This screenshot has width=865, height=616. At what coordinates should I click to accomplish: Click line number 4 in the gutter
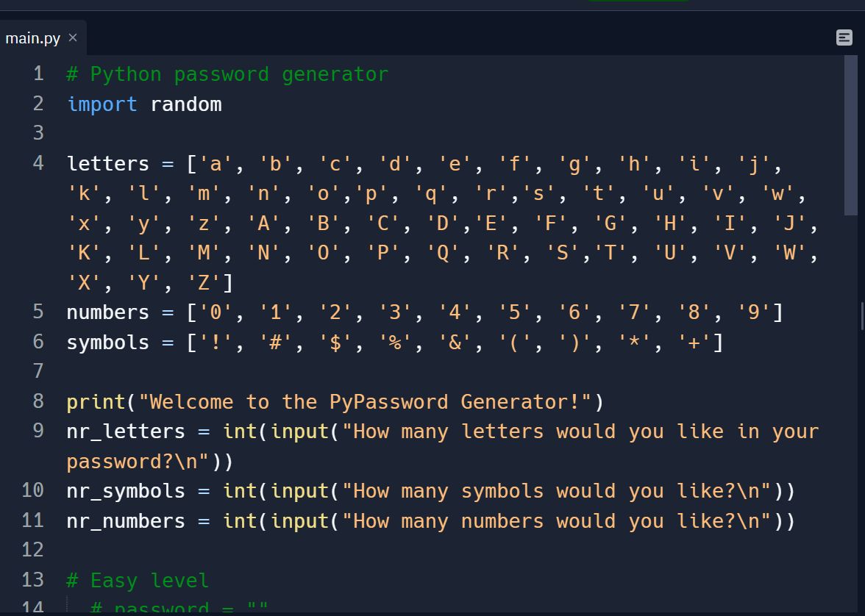point(38,163)
